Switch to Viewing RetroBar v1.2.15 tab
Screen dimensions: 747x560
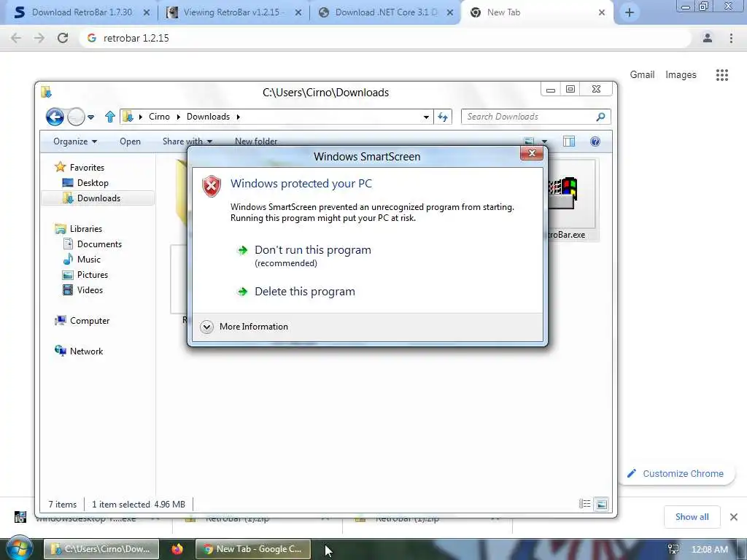click(233, 12)
